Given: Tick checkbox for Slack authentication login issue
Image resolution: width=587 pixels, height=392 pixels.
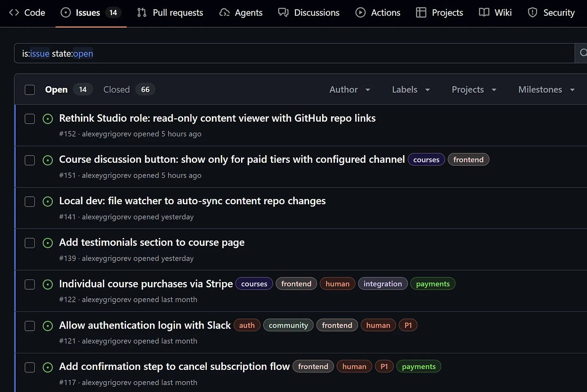Looking at the screenshot, I should [x=30, y=326].
